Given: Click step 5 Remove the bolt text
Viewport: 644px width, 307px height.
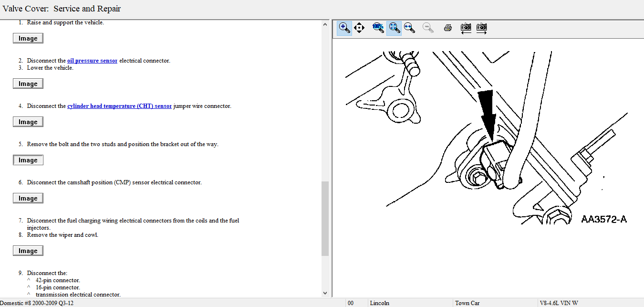Looking at the screenshot, I should [x=123, y=144].
